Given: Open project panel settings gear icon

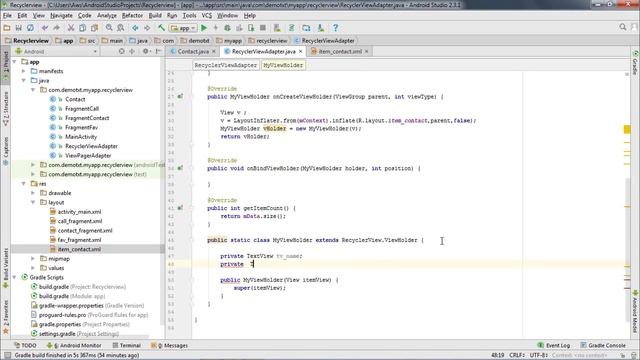Looking at the screenshot, I should point(146,51).
